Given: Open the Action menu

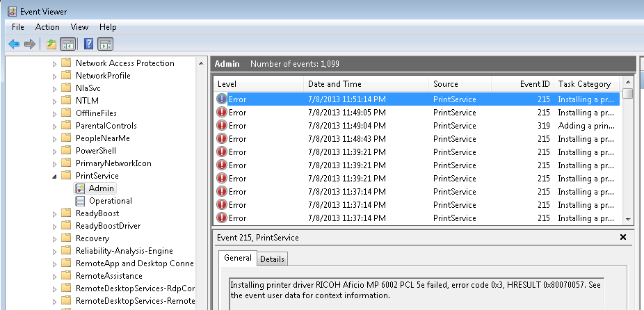Looking at the screenshot, I should (47, 27).
